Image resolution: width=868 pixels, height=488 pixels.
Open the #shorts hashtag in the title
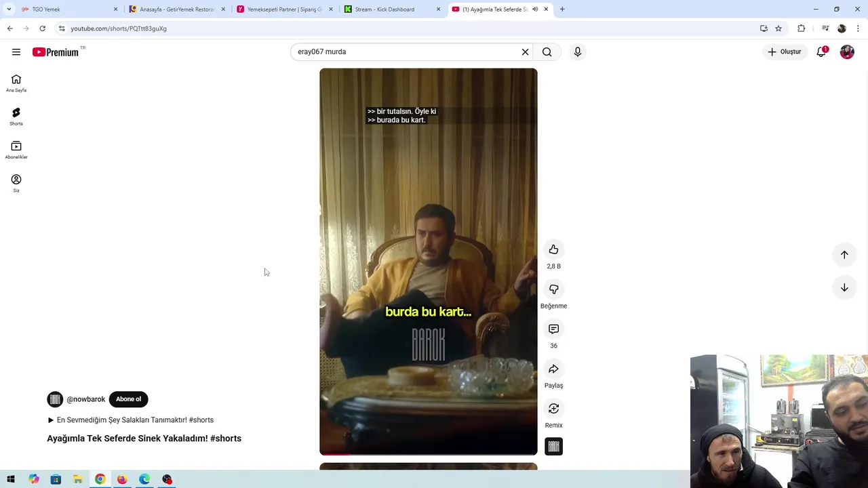point(226,439)
